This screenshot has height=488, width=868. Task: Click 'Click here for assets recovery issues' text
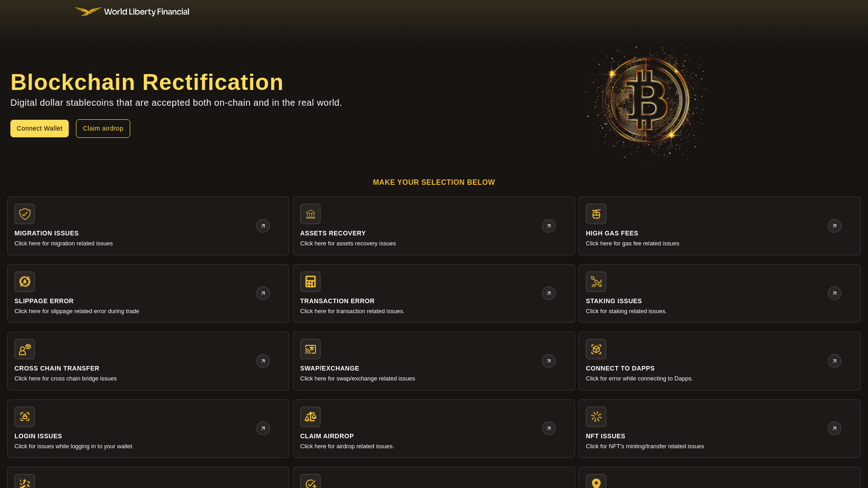(348, 244)
